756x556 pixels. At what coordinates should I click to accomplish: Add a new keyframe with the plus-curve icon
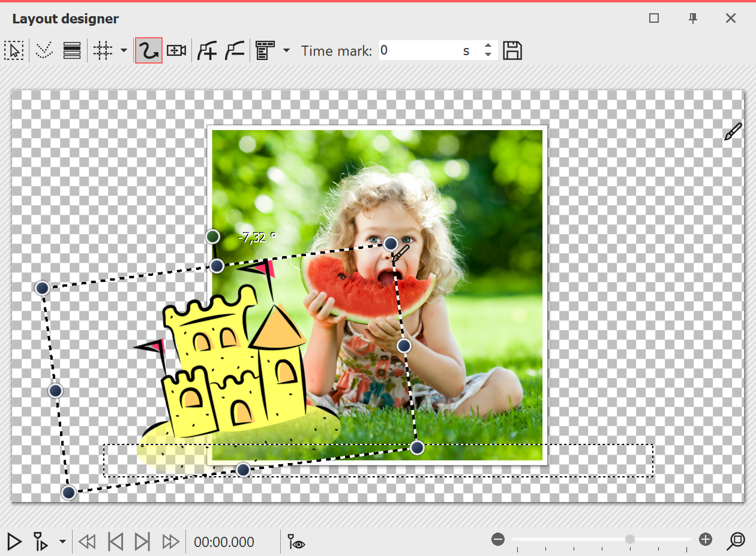(206, 50)
